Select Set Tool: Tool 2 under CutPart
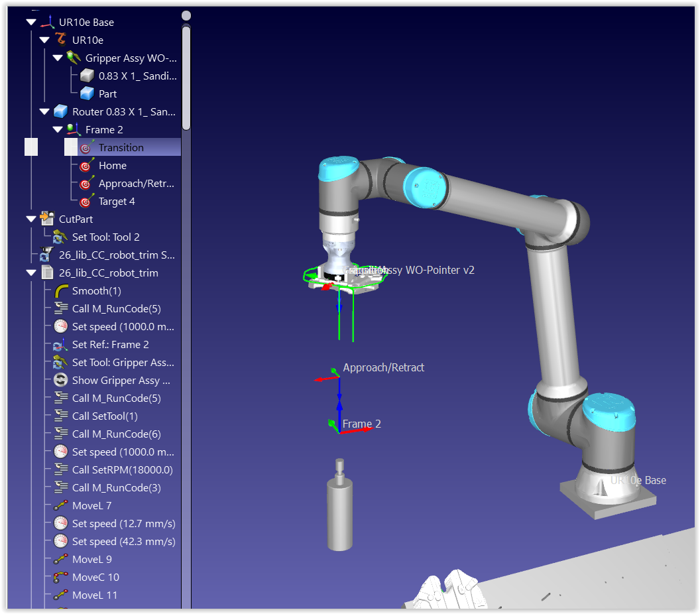Screen dimensions: 700x614 (x=105, y=237)
